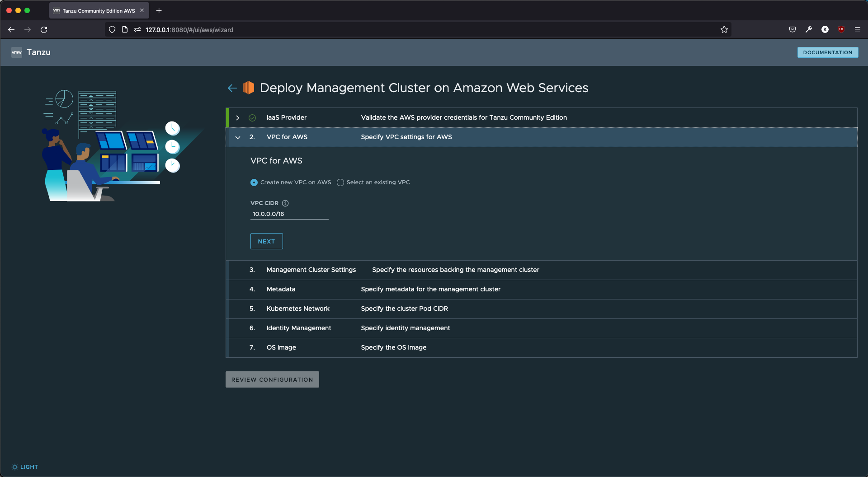Click 'Specify identity management' description
868x477 pixels.
[406, 328]
